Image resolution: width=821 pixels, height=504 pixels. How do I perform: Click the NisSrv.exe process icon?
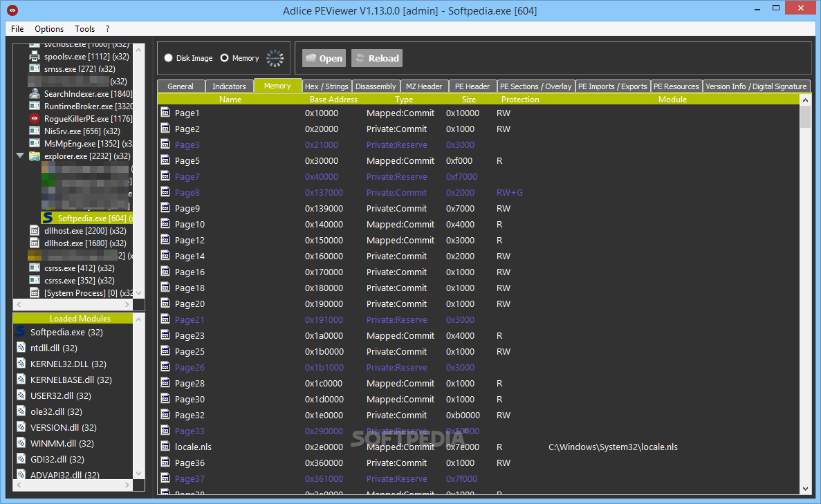click(35, 131)
